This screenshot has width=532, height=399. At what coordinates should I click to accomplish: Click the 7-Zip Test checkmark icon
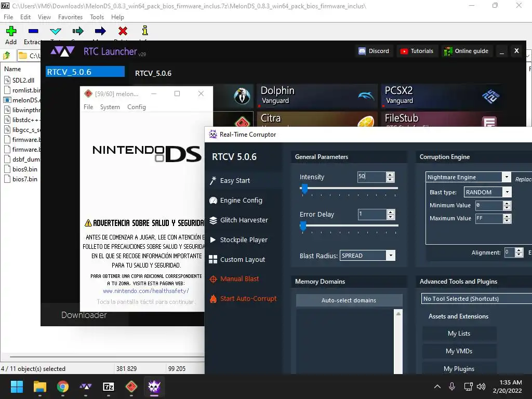(x=55, y=31)
